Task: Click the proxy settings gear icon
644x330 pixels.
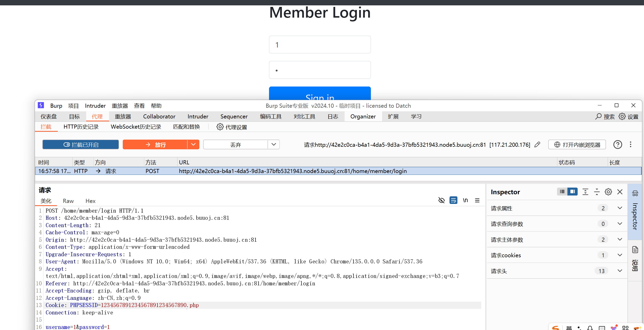Action: [x=220, y=127]
